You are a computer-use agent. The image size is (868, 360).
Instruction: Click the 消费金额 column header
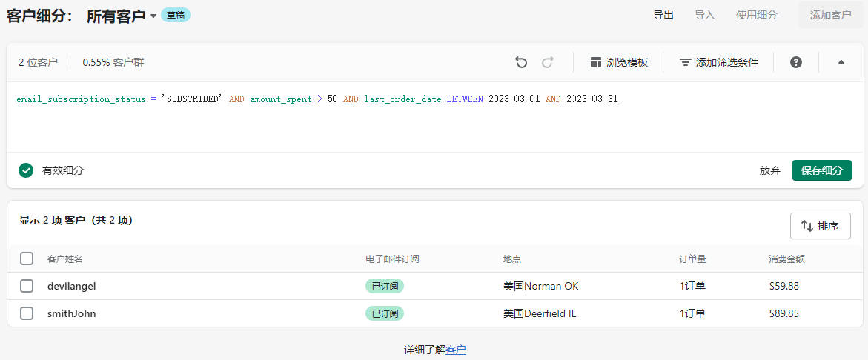pyautogui.click(x=786, y=259)
